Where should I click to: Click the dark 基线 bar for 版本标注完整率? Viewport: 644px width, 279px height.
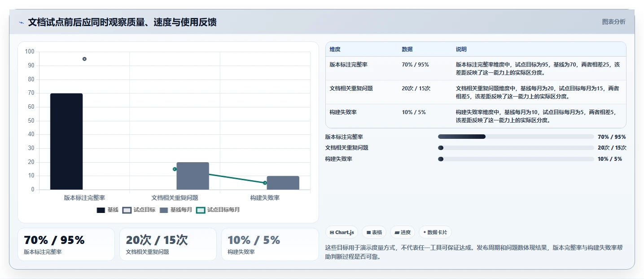pos(66,142)
